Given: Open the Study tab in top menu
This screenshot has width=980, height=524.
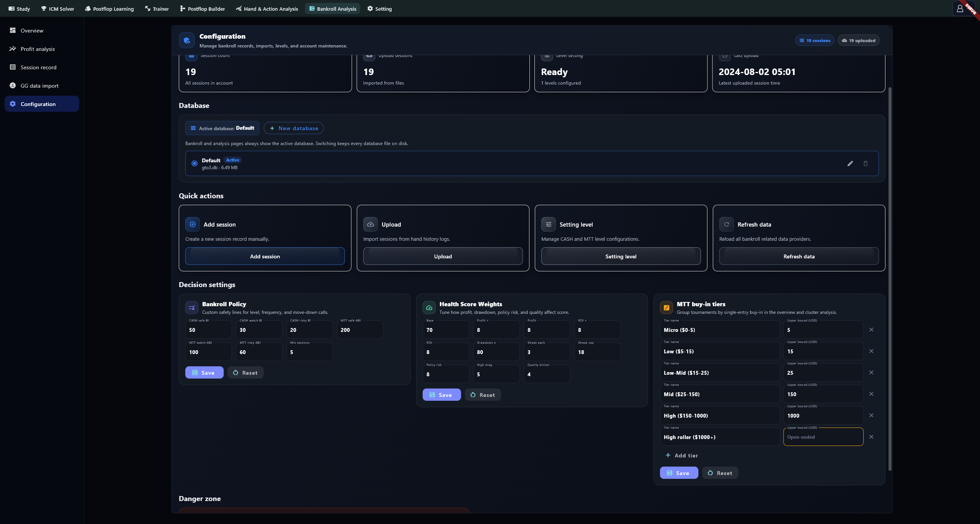Looking at the screenshot, I should (x=19, y=8).
